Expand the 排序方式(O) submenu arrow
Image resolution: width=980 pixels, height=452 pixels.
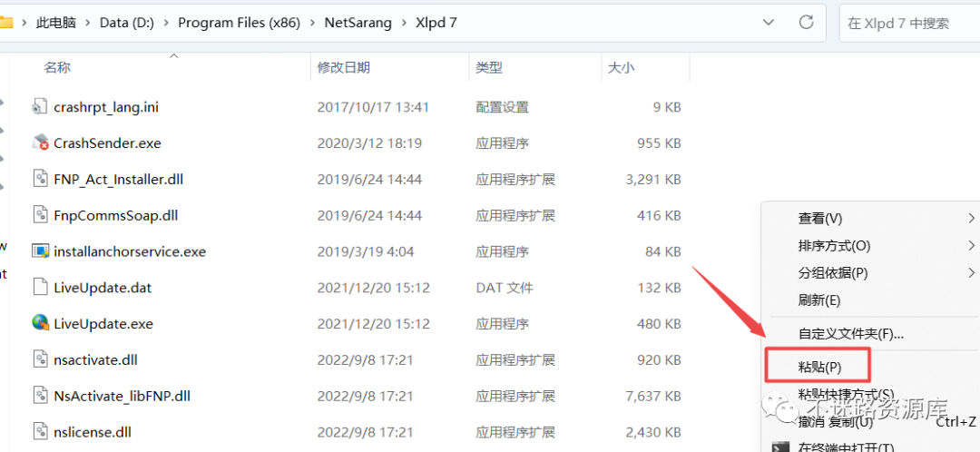point(971,245)
